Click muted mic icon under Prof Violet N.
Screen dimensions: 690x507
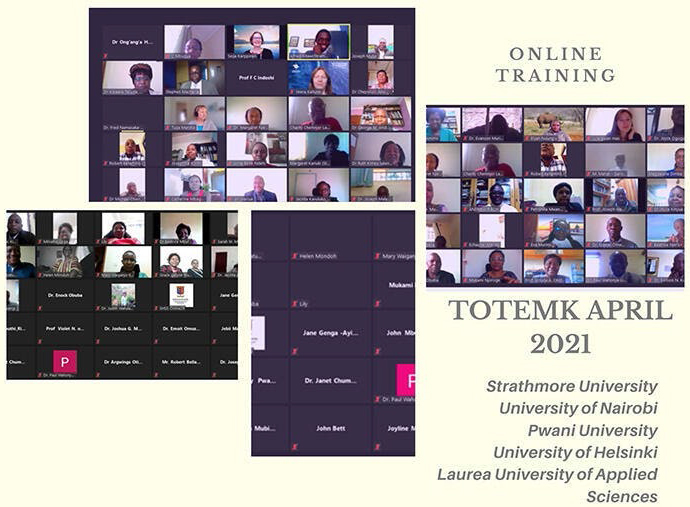click(40, 342)
